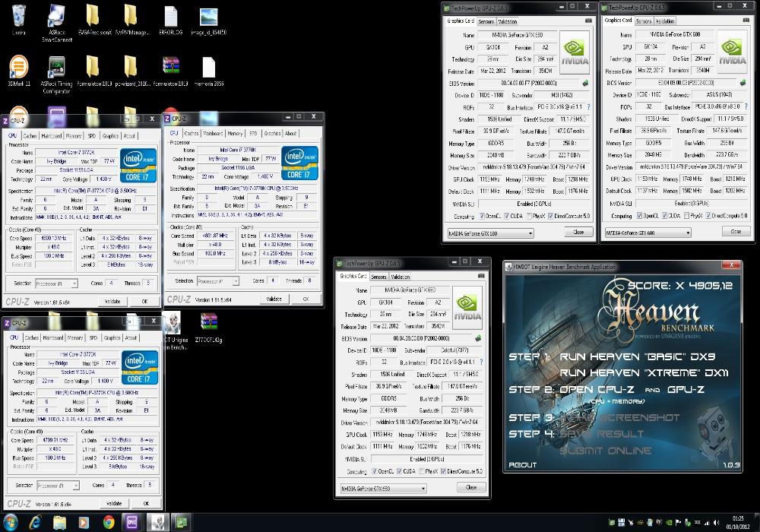Click the Save Result step in Heaven app

click(602, 434)
